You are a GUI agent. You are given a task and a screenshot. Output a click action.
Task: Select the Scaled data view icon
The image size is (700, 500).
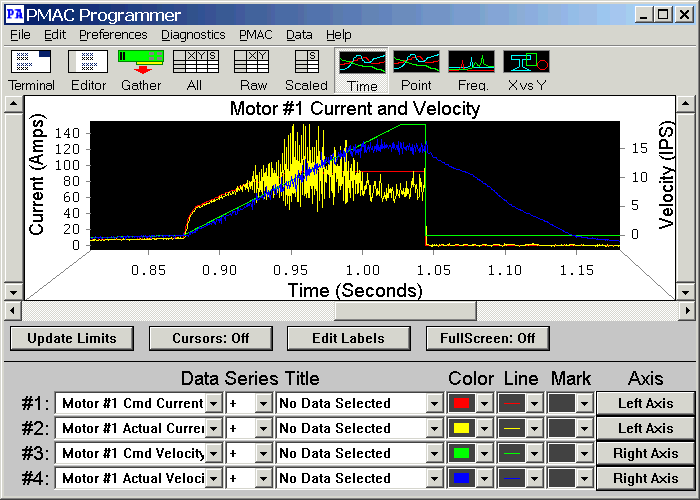click(x=306, y=63)
